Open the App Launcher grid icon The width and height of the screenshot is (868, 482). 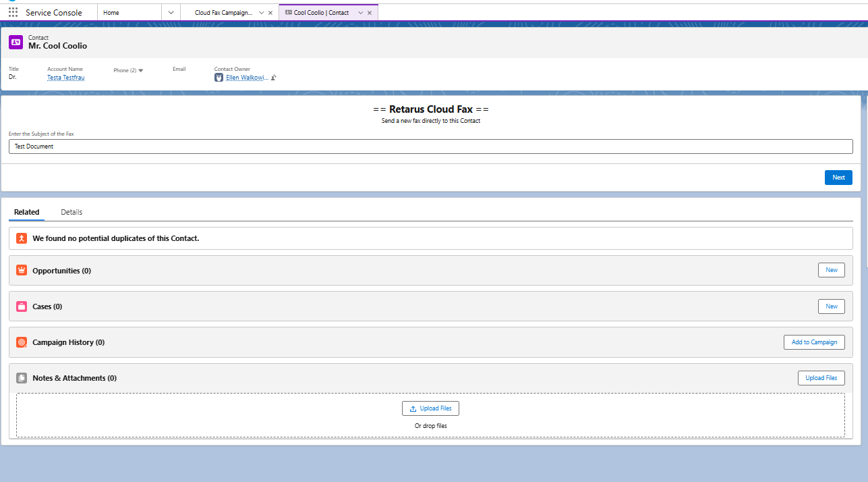click(13, 12)
